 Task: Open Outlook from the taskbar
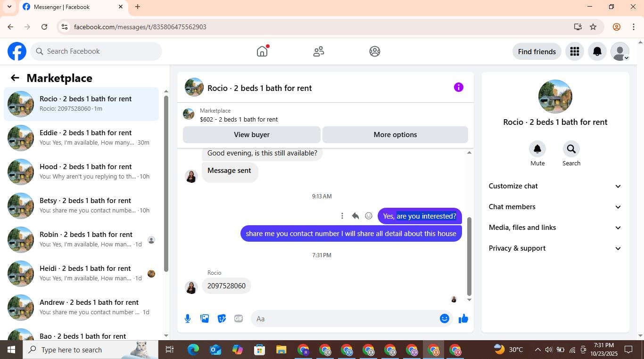coord(215,350)
